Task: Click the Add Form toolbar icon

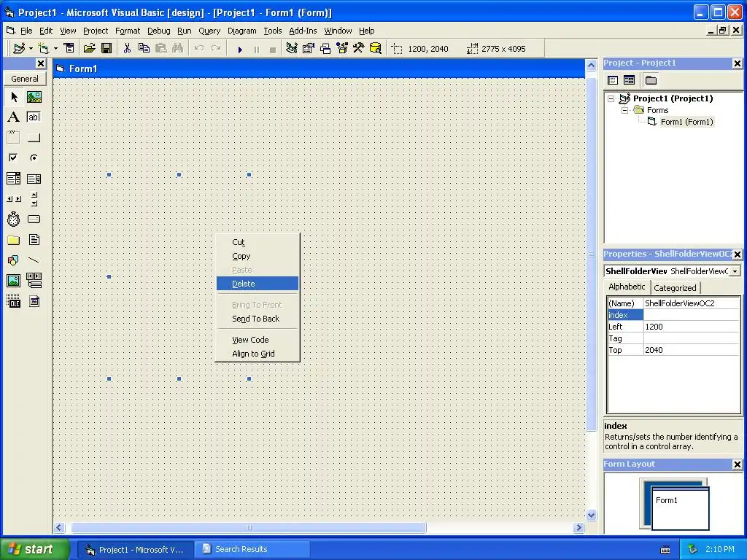Action: 43,48
